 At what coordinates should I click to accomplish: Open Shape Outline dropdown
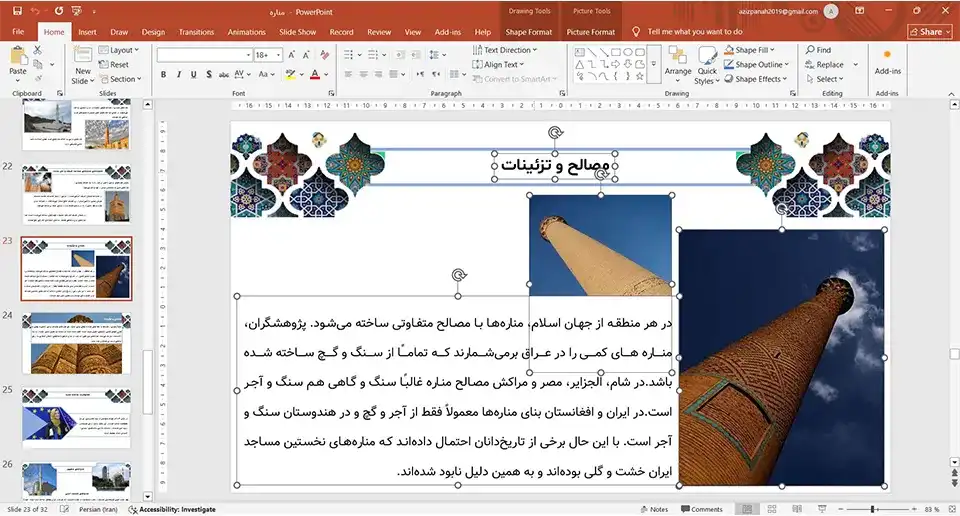(756, 64)
